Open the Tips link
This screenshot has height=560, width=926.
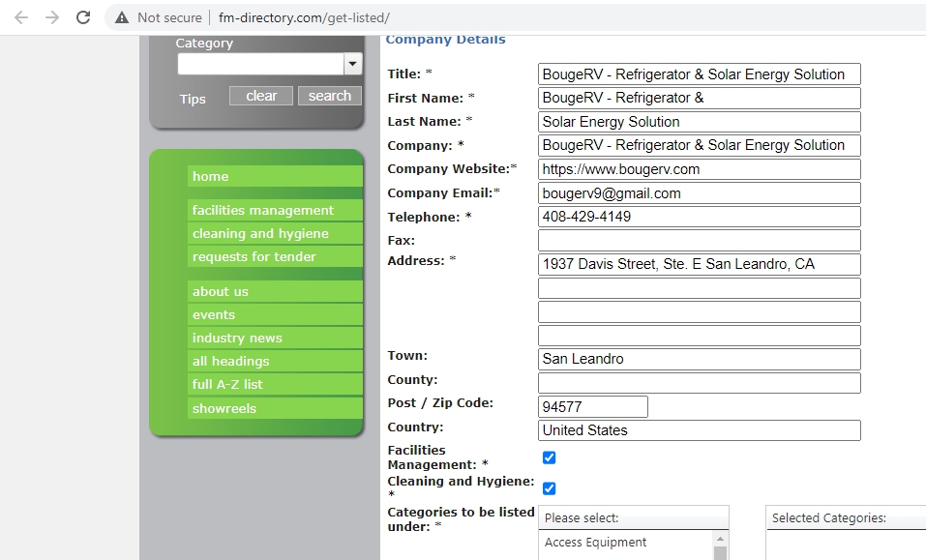coord(193,99)
